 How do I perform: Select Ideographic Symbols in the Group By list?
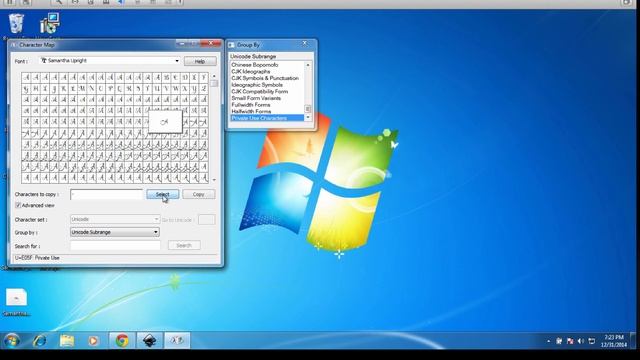(x=257, y=85)
